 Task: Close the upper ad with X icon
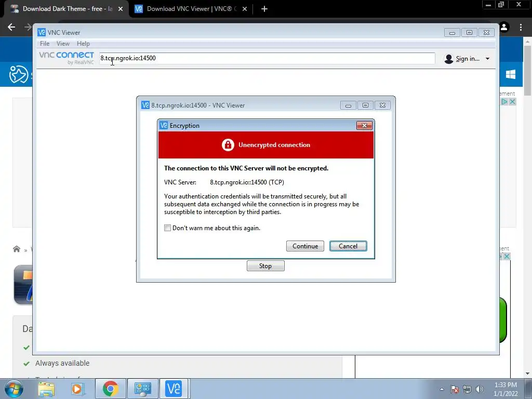(x=512, y=101)
